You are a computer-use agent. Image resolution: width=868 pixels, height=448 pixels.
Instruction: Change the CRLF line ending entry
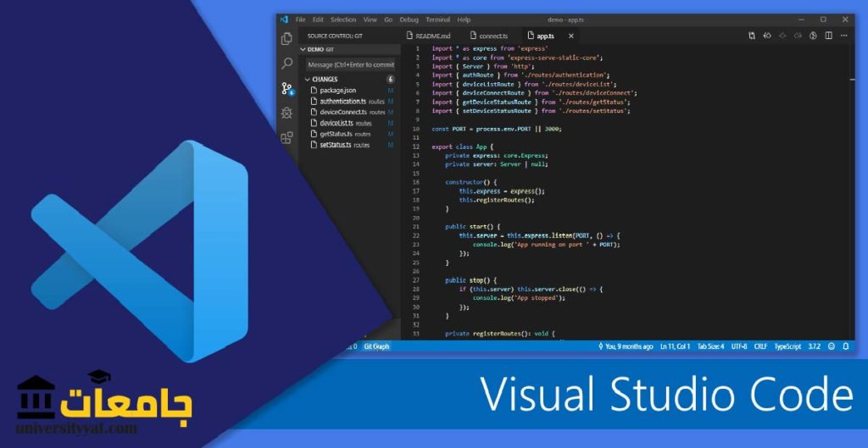[x=760, y=346]
